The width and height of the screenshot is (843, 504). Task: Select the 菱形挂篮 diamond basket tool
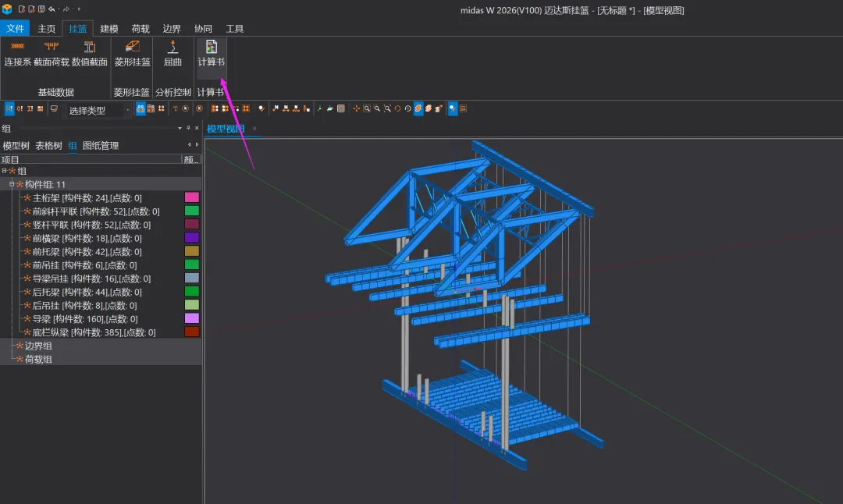(132, 48)
